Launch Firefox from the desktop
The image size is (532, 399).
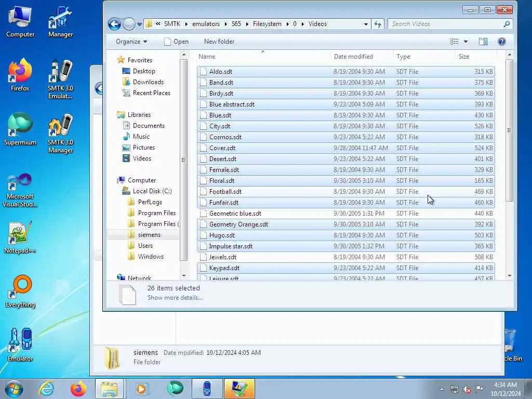[x=20, y=75]
